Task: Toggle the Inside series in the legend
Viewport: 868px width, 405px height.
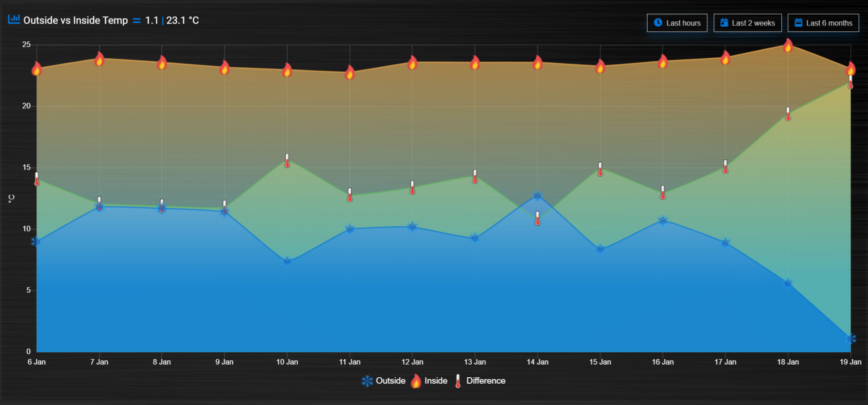Action: point(429,381)
